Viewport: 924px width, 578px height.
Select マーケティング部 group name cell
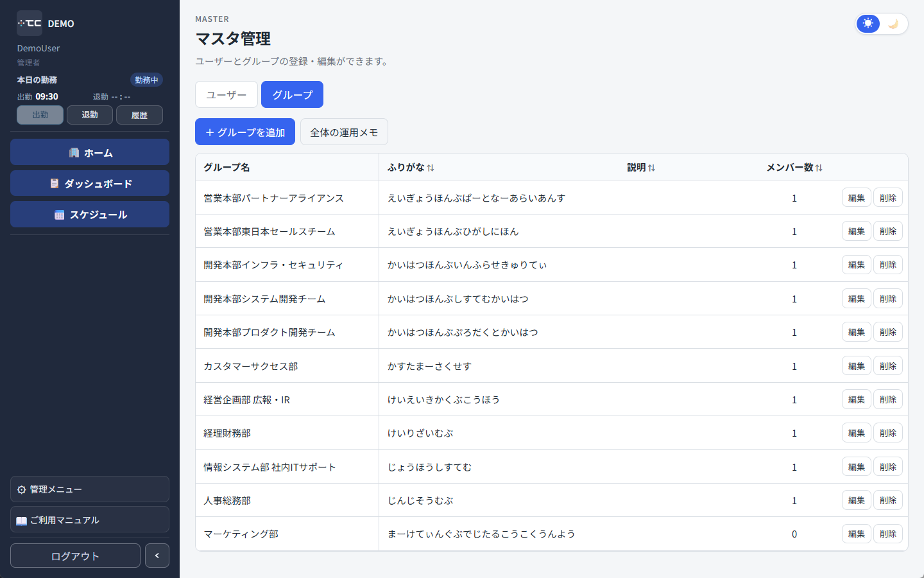coord(287,534)
